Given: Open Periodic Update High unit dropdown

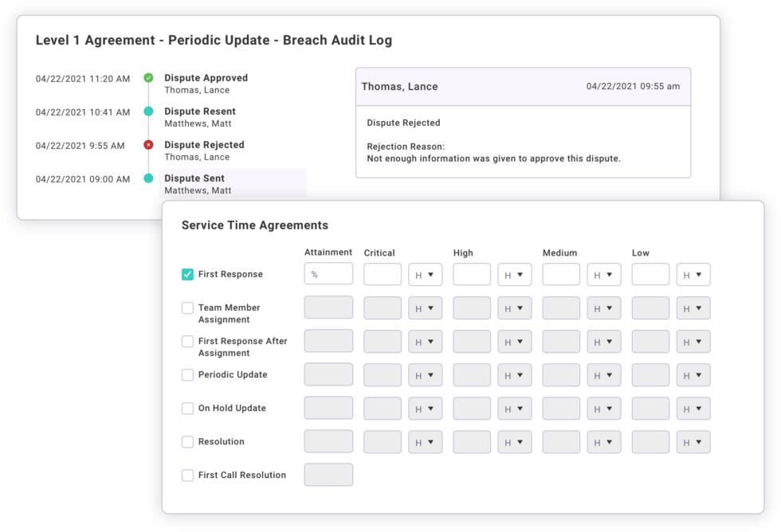Looking at the screenshot, I should click(x=515, y=375).
